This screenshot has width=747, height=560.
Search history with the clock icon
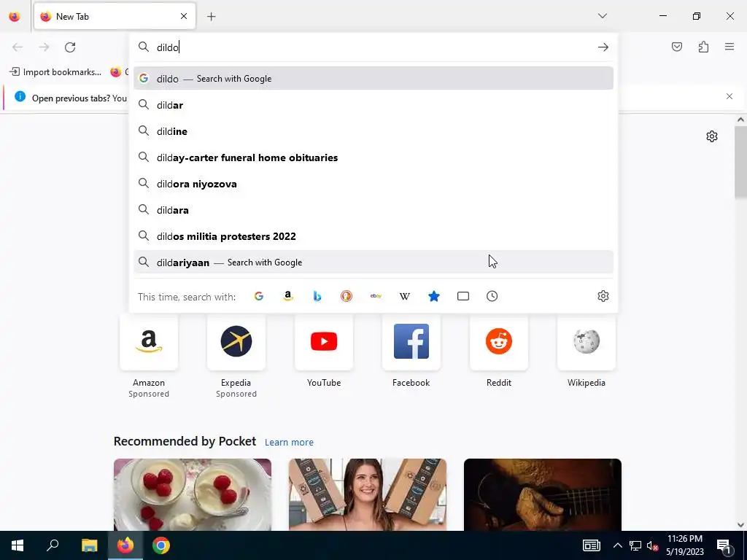tap(492, 296)
